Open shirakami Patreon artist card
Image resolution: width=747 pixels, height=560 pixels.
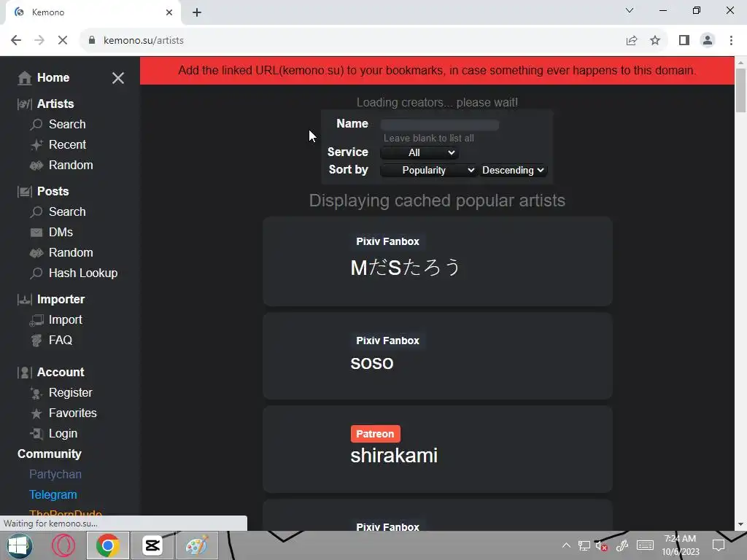click(x=438, y=449)
